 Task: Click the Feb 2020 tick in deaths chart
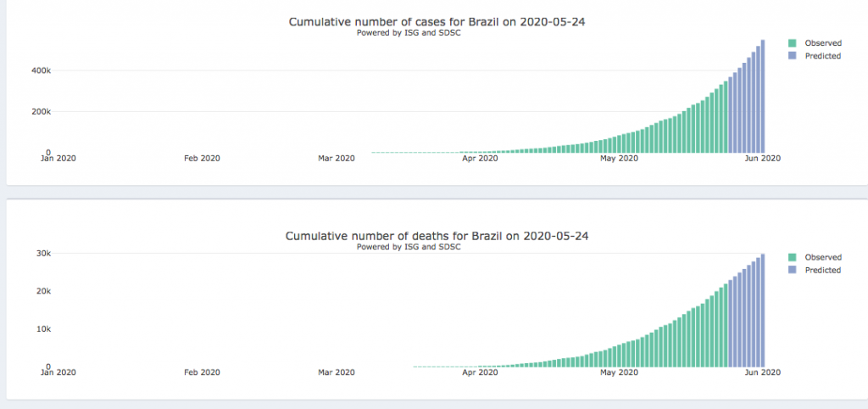pyautogui.click(x=202, y=372)
